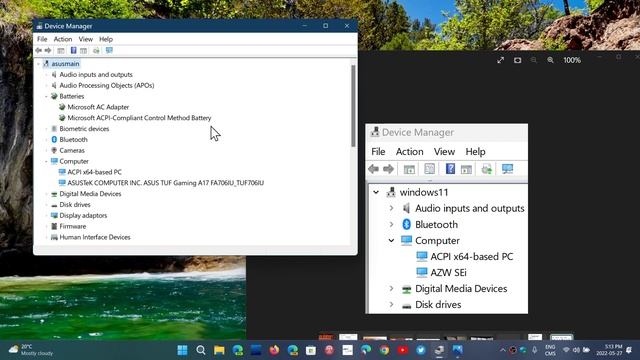Open Help menu in asusmain Device Manager
The width and height of the screenshot is (640, 360).
tap(106, 39)
